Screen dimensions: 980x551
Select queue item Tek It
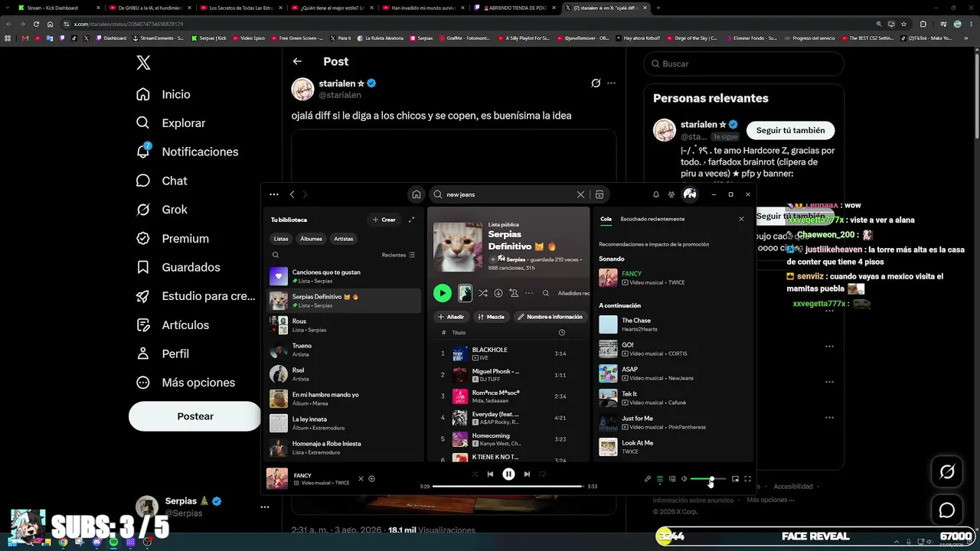coord(672,398)
